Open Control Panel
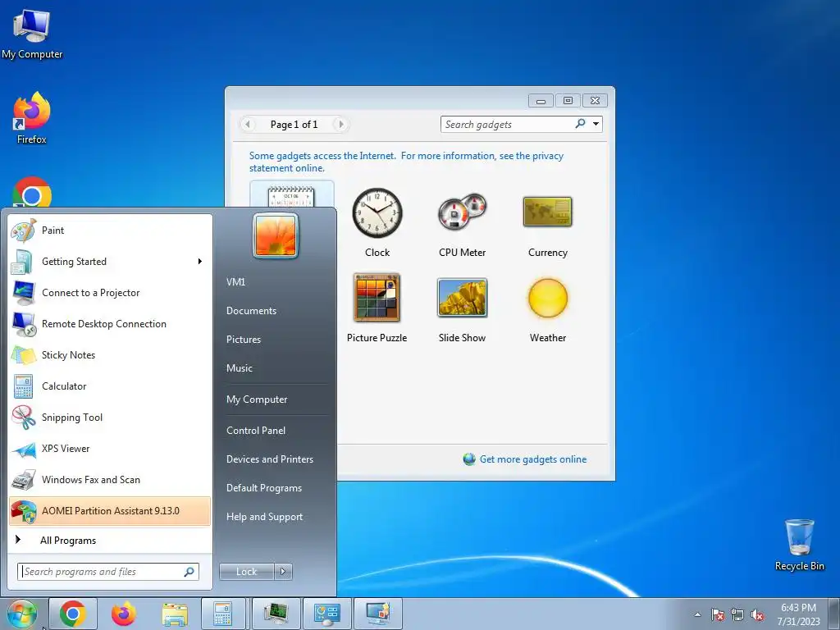Viewport: 840px width, 630px height. coord(256,430)
